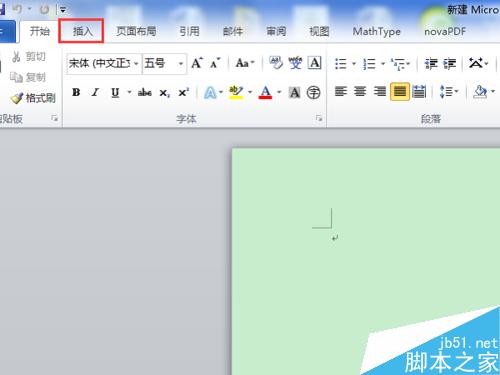Center align text
500x375 pixels.
[x=360, y=91]
